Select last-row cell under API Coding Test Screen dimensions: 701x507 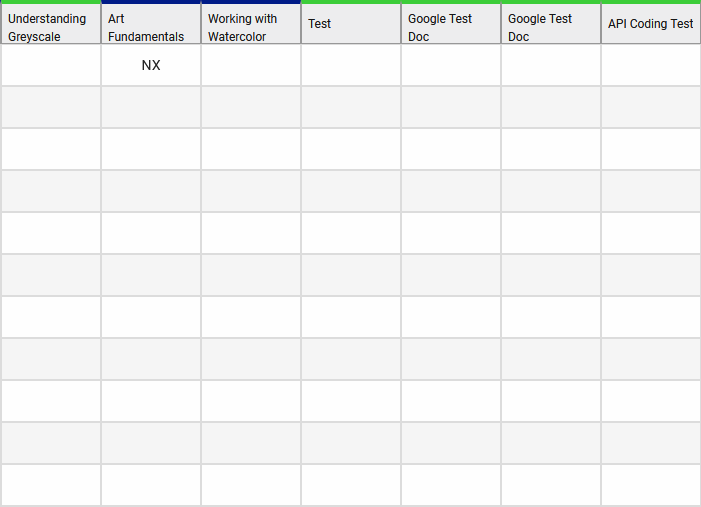(x=651, y=485)
